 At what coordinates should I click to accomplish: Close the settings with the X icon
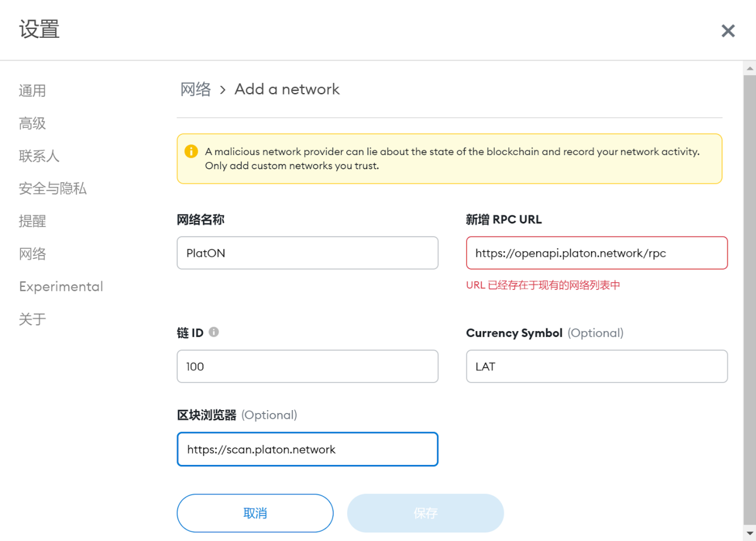coord(728,31)
